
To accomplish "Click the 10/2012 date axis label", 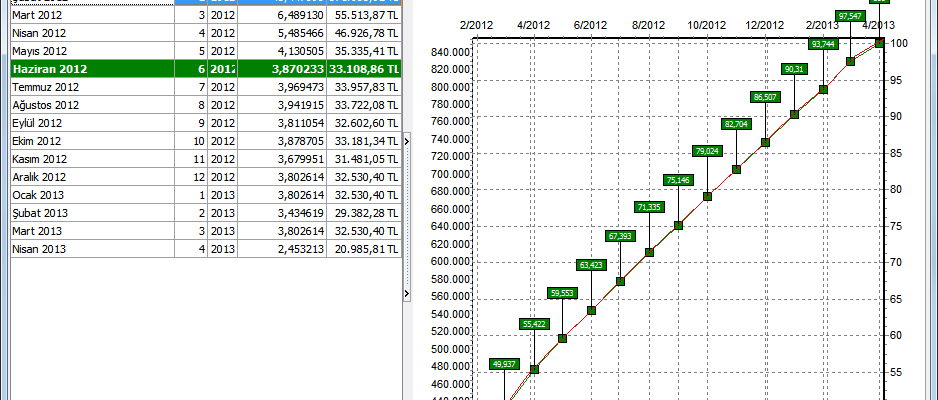I will click(x=706, y=24).
